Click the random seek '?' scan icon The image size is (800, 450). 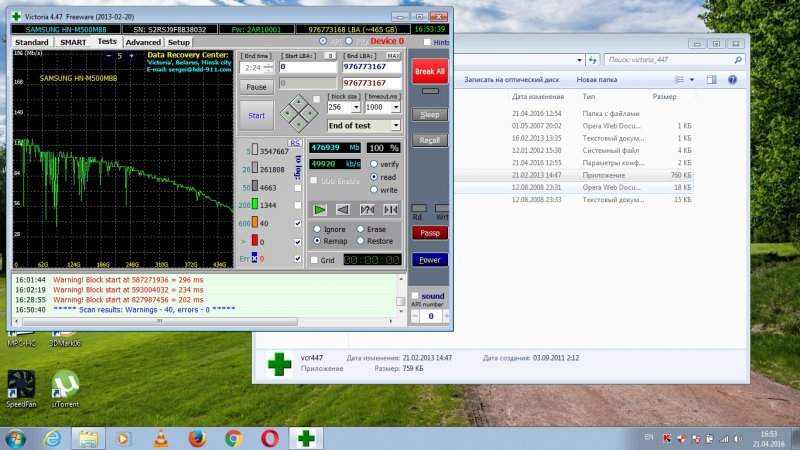point(367,209)
